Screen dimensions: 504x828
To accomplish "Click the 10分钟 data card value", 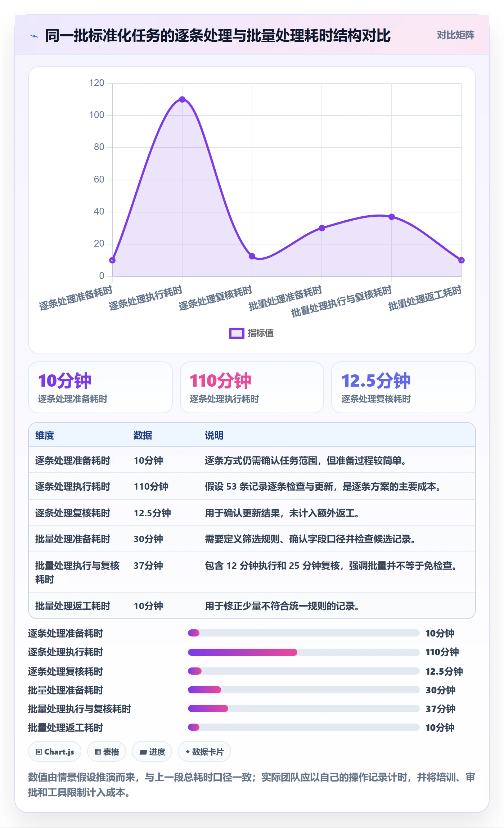I will coord(65,381).
